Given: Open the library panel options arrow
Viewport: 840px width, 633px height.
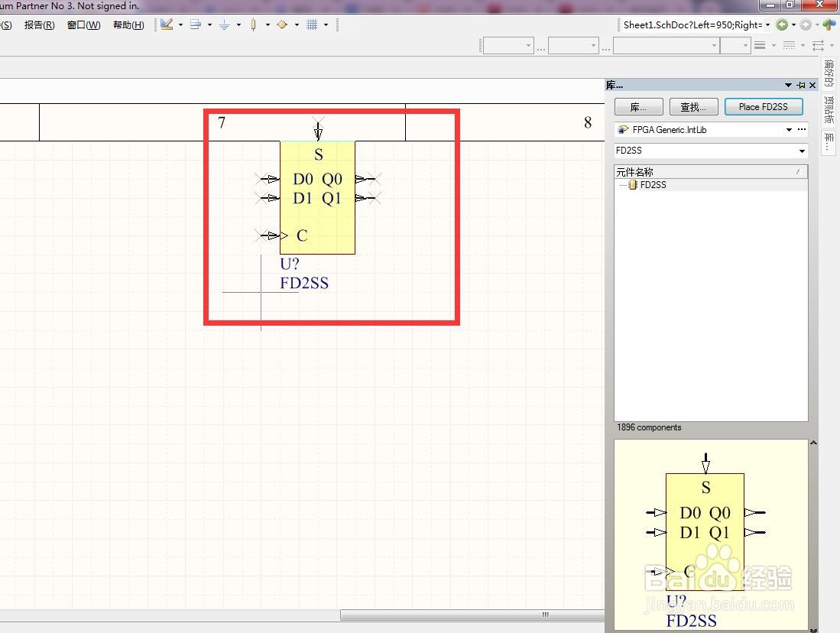Looking at the screenshot, I should point(788,85).
